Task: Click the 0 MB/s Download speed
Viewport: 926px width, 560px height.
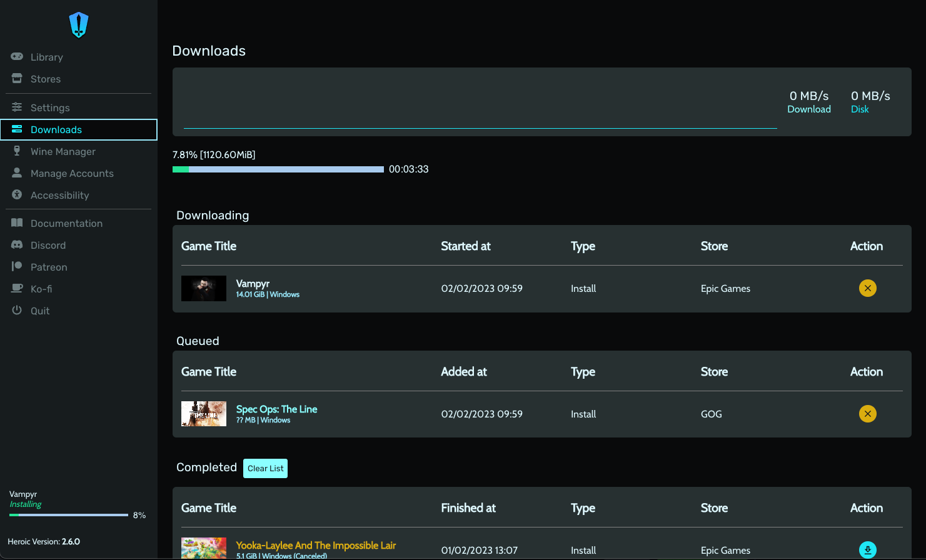Action: point(809,102)
